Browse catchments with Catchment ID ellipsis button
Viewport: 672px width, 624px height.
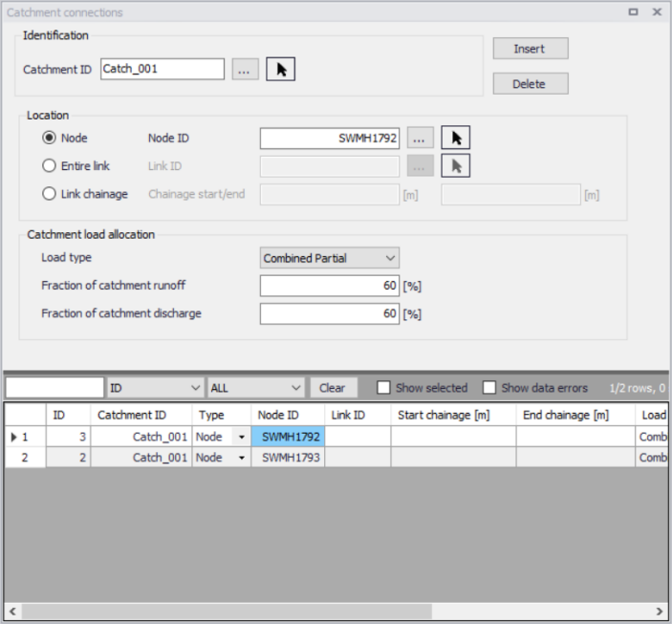(x=245, y=70)
